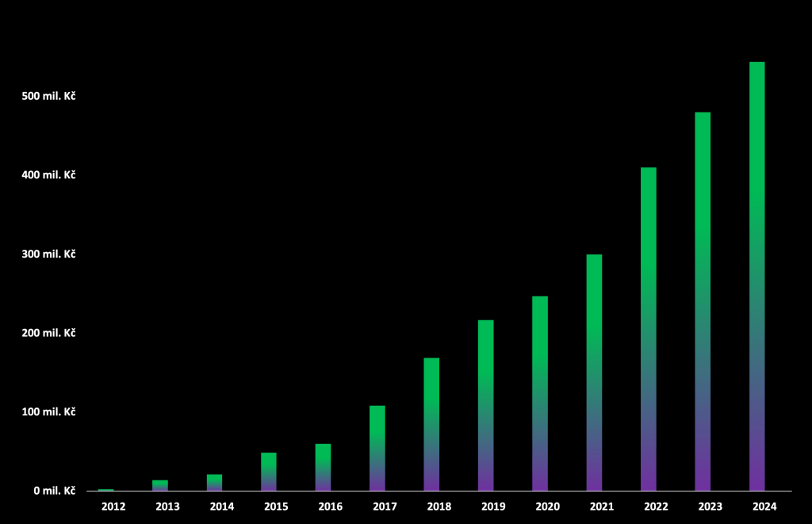Click the 2020 bar
Viewport: 812px width, 524px height.
[x=540, y=393]
